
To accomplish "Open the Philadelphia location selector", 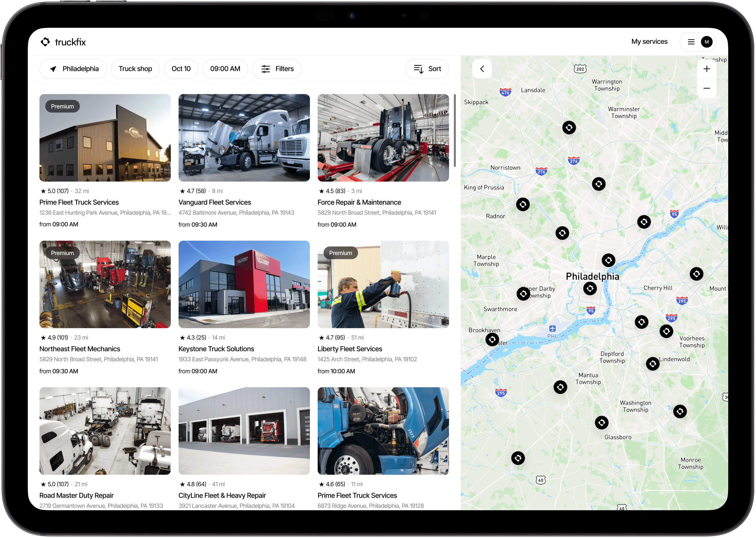I will click(73, 69).
